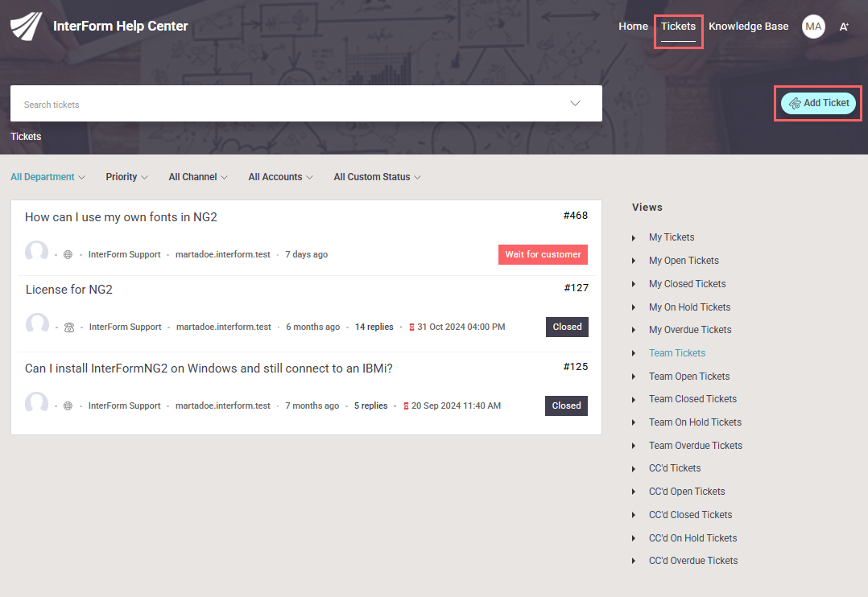Image resolution: width=868 pixels, height=597 pixels.
Task: Select My Open Tickets view
Action: pos(684,261)
